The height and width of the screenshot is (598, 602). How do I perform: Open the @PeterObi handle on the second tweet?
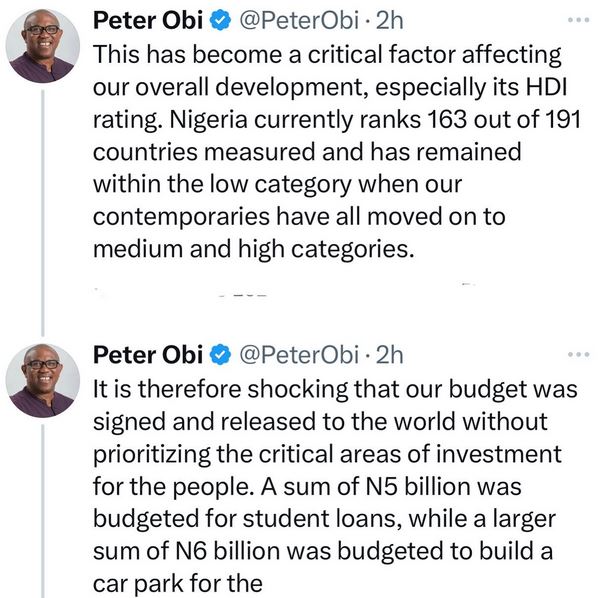[295, 354]
